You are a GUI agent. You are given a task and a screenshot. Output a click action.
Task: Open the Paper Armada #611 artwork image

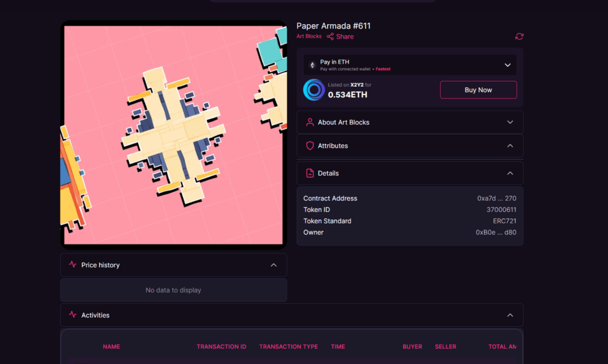(173, 135)
